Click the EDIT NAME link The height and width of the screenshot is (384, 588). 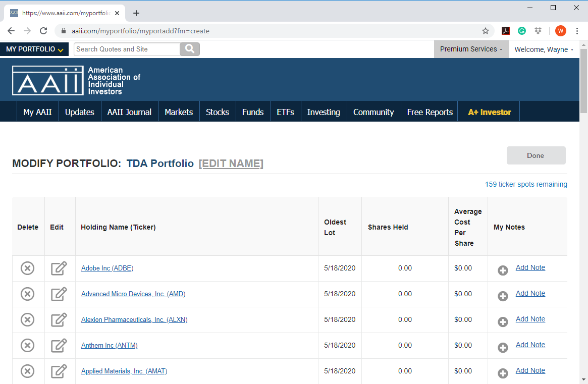coord(231,163)
